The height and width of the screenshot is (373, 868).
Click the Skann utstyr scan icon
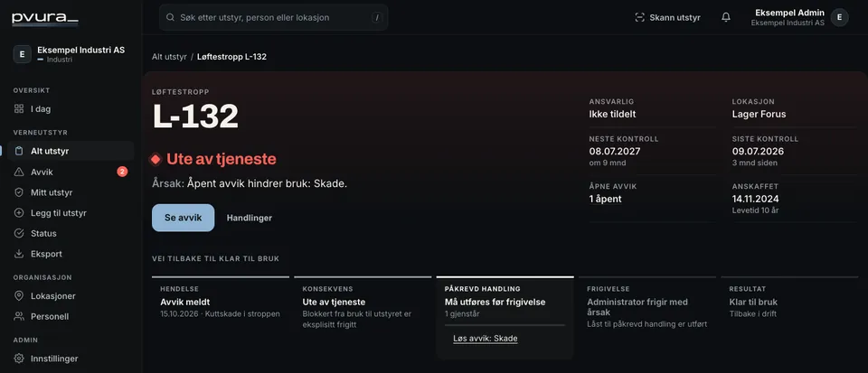click(640, 17)
